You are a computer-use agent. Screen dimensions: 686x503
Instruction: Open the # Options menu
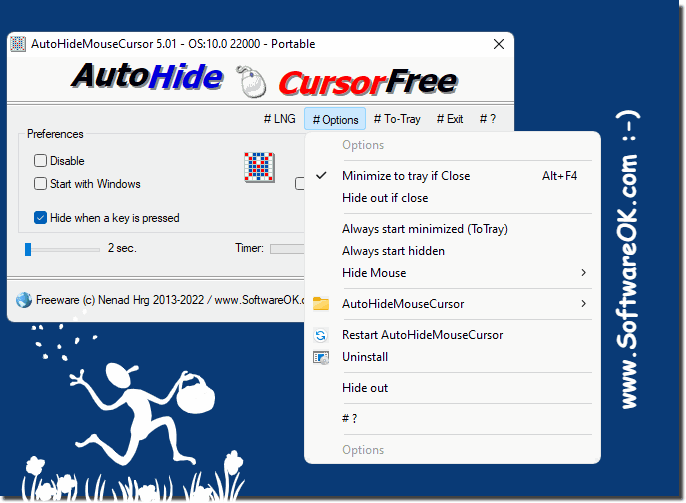click(335, 119)
